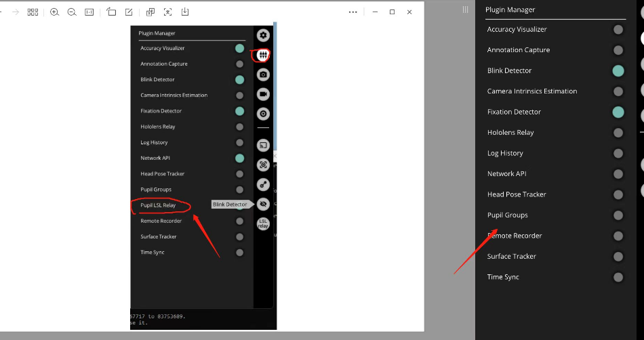Click the gear settings icon in pictured sidebar

(x=263, y=35)
